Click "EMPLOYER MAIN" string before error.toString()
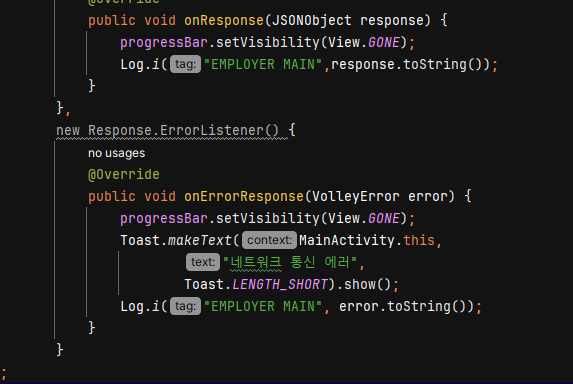 click(263, 306)
